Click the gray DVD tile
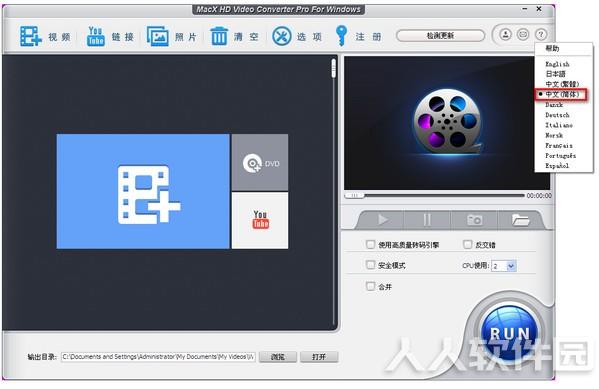Screen dimensions: 599x389 (260, 162)
